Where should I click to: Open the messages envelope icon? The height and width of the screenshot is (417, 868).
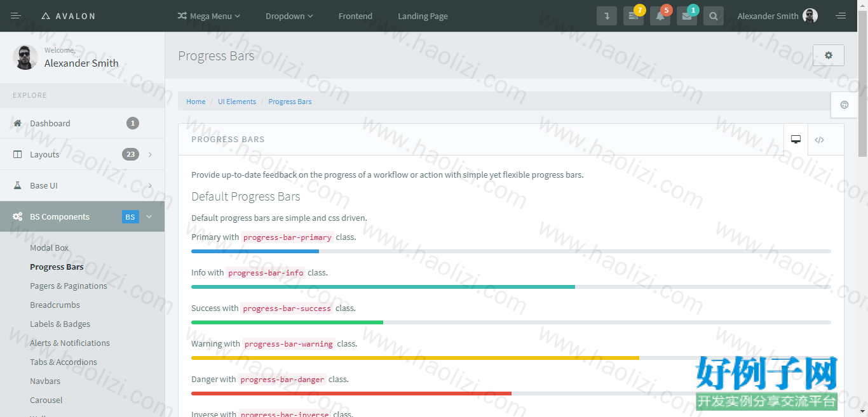[687, 16]
